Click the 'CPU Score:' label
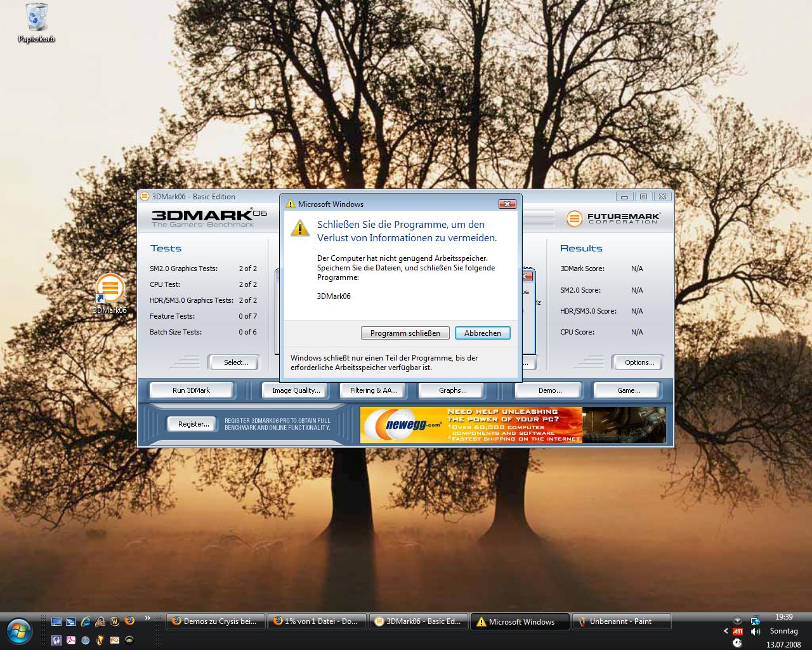The width and height of the screenshot is (812, 650). [x=577, y=332]
